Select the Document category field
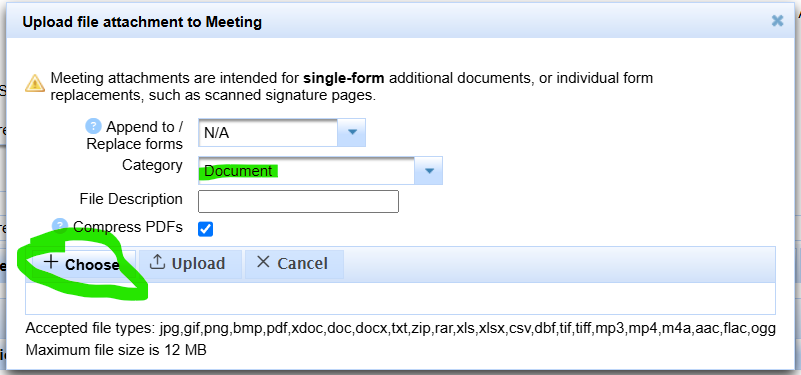Image resolution: width=801 pixels, height=375 pixels. coord(307,171)
